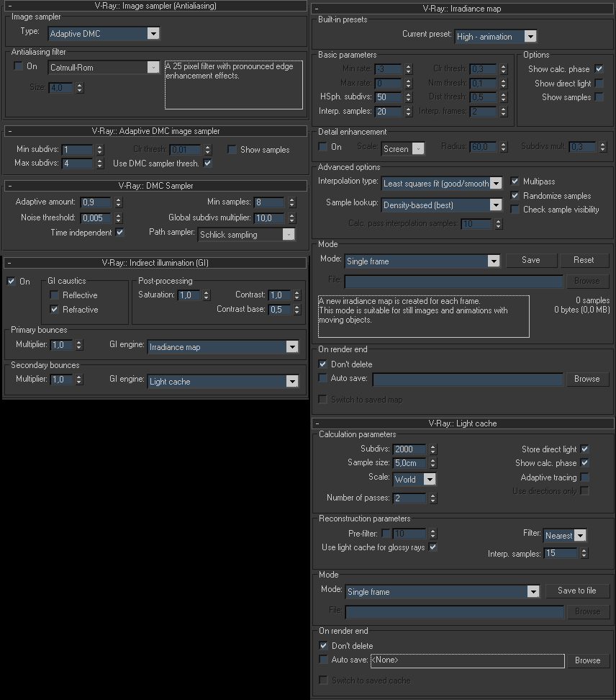Enable Check sample visibility option
The height and width of the screenshot is (700, 616).
[x=515, y=210]
